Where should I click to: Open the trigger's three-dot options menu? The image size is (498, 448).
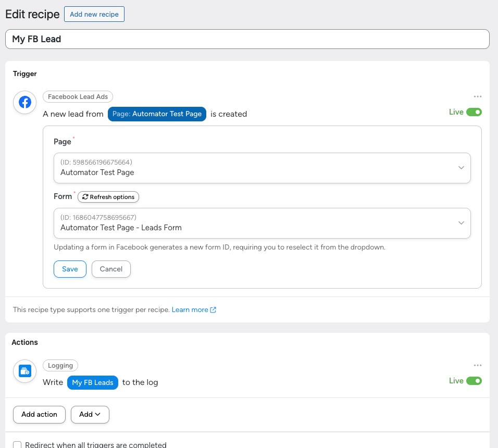[477, 97]
